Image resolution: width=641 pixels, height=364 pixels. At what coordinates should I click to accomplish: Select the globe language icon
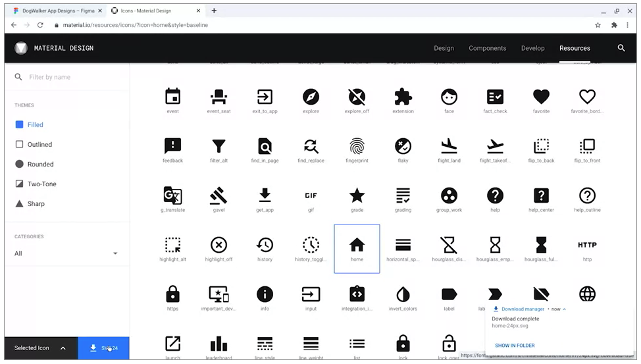pyautogui.click(x=587, y=294)
